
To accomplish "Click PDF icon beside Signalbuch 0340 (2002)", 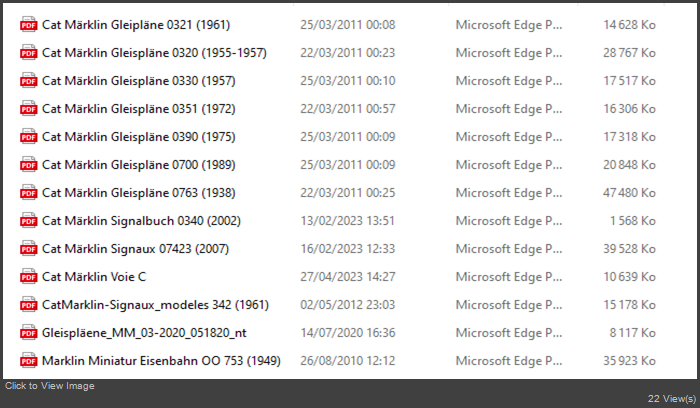I will coord(28,221).
